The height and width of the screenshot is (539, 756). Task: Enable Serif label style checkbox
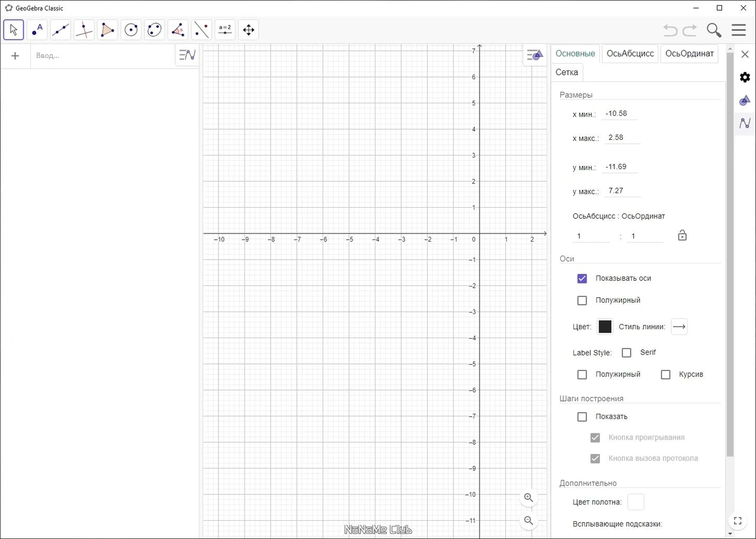[626, 353]
